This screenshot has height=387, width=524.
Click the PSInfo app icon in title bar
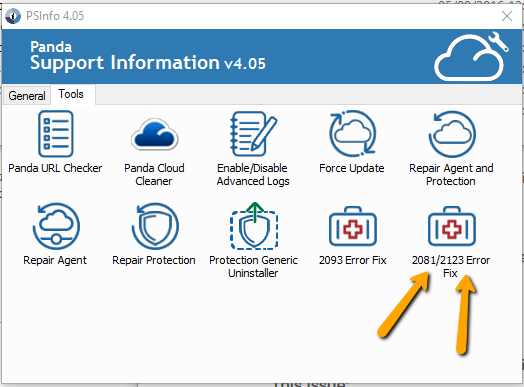point(13,16)
